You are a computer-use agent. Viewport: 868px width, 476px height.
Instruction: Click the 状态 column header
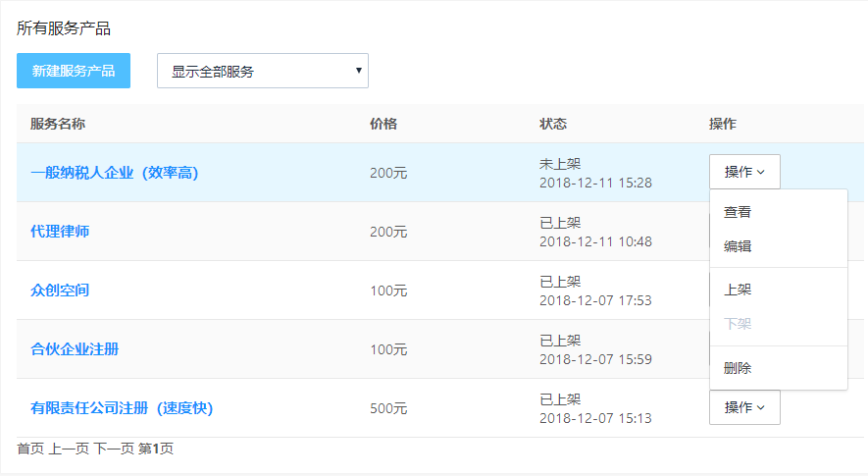(553, 124)
